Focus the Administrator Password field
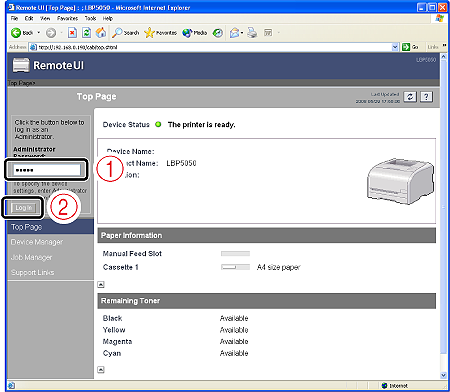 (x=47, y=170)
